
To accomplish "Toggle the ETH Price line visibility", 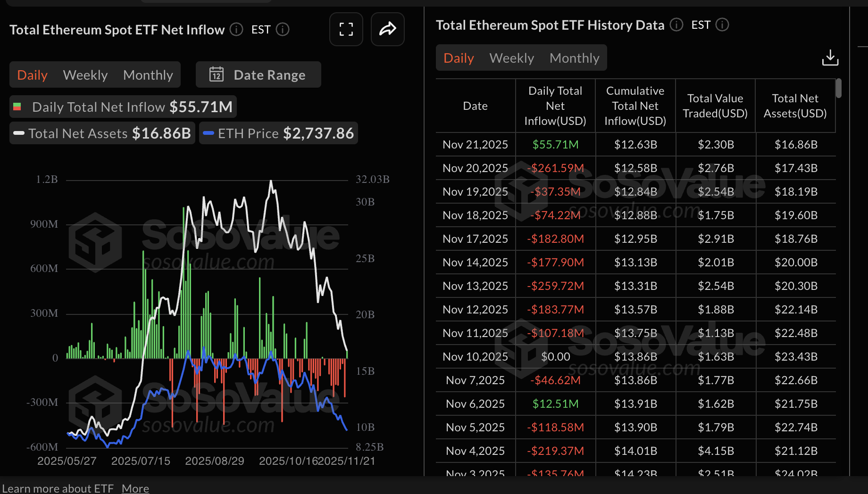I will (x=278, y=133).
